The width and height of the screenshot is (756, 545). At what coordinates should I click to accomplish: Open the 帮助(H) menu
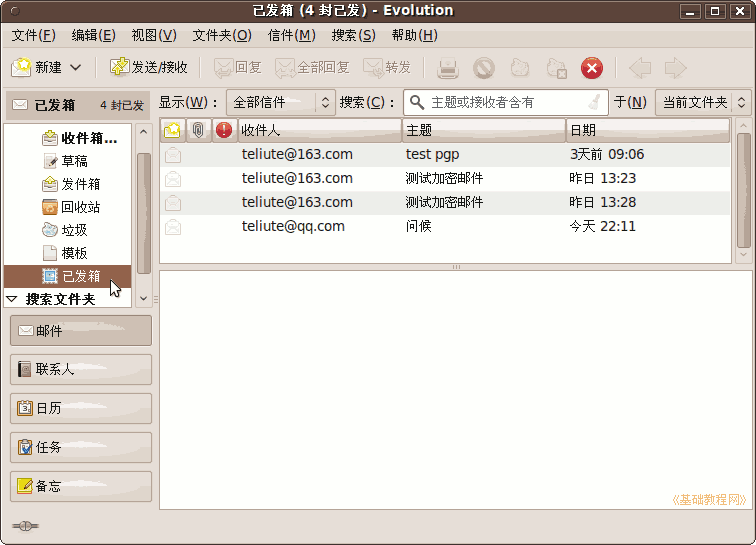414,35
